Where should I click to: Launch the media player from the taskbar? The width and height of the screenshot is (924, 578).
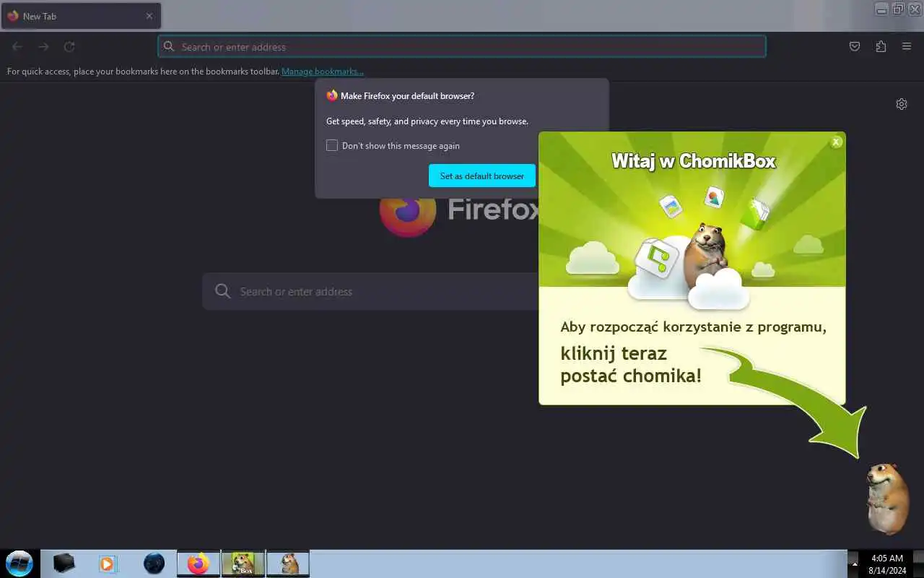(108, 564)
